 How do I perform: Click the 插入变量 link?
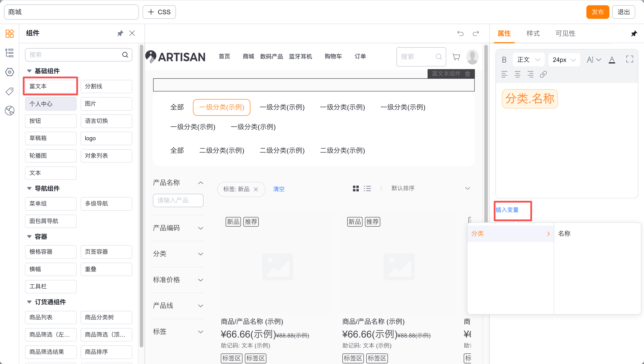coord(507,210)
